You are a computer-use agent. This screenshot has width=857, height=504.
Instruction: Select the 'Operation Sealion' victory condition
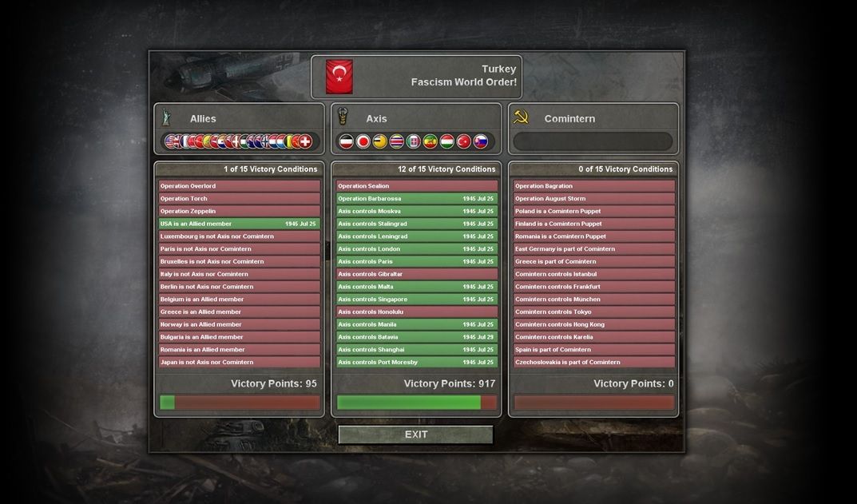click(416, 186)
